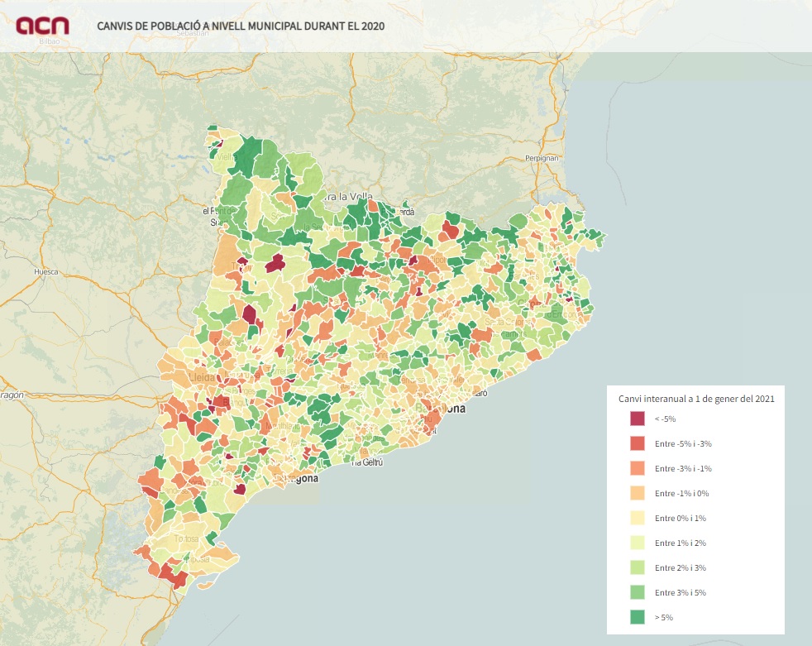Click the Perpignan label on the map
This screenshot has height=646, width=812.
(x=542, y=157)
